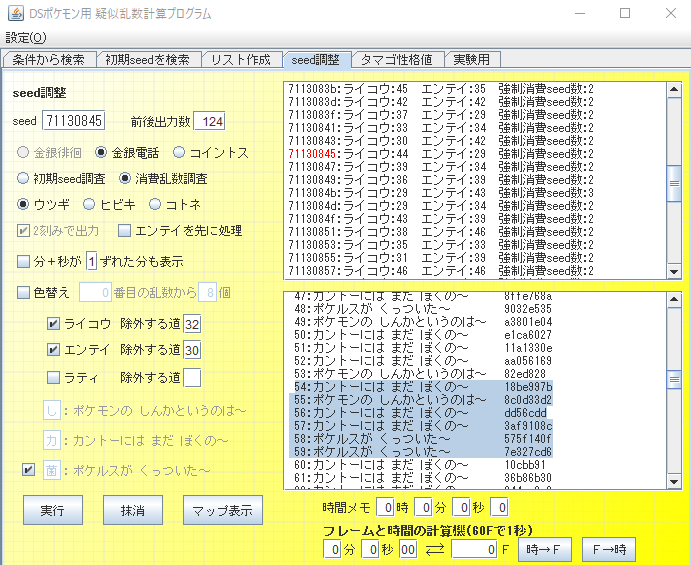Select the red highlighted 71130845 row
This screenshot has height=565, width=691.
tap(441, 154)
